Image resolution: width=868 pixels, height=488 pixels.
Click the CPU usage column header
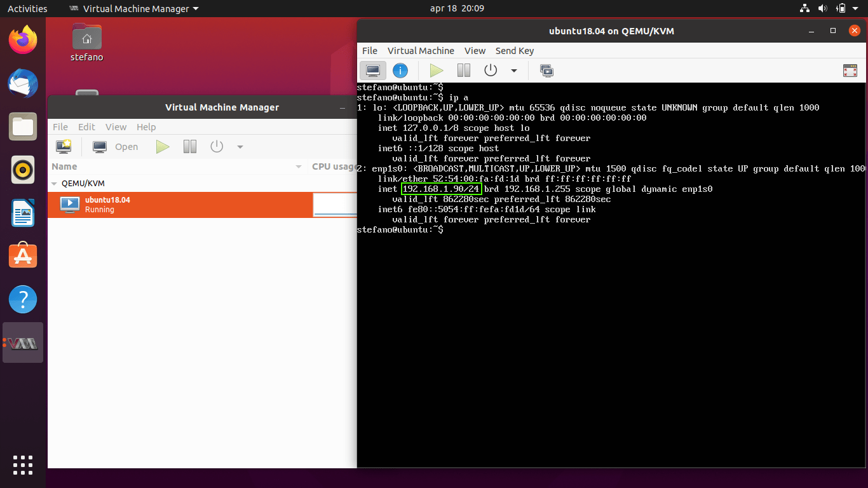(x=334, y=166)
